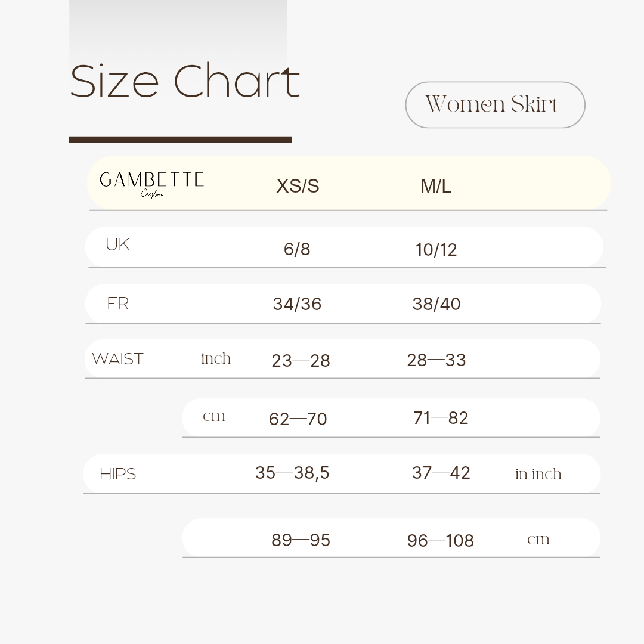Click hips cm value 96—108
644x644 pixels.
pos(440,540)
